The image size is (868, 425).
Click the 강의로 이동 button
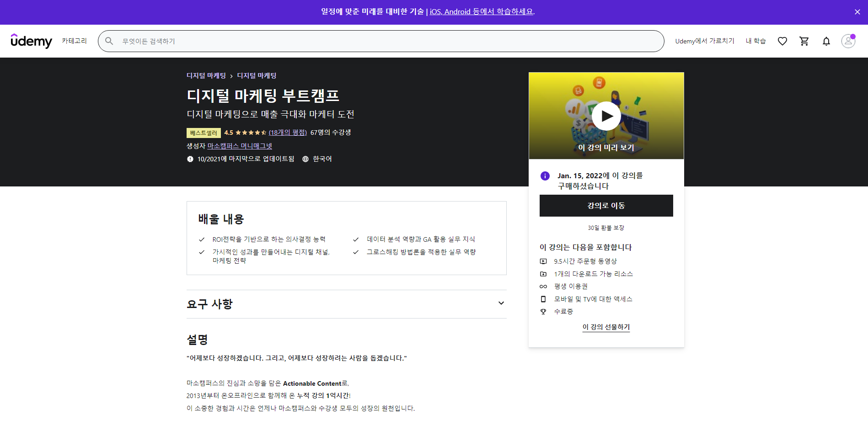point(606,206)
